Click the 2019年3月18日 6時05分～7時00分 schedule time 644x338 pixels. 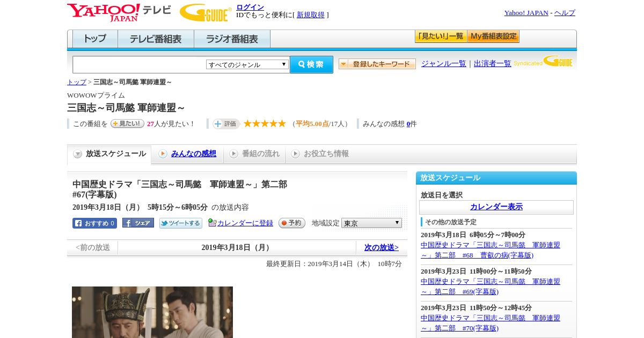[x=473, y=235]
